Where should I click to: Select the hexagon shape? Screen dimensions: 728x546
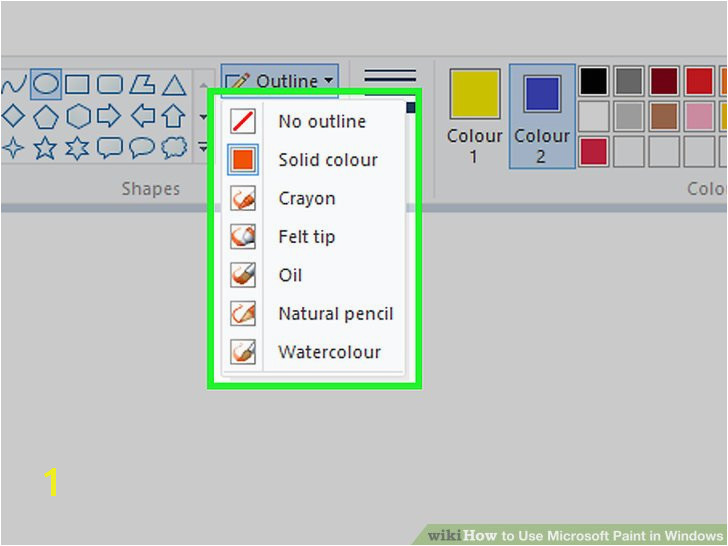click(x=78, y=116)
